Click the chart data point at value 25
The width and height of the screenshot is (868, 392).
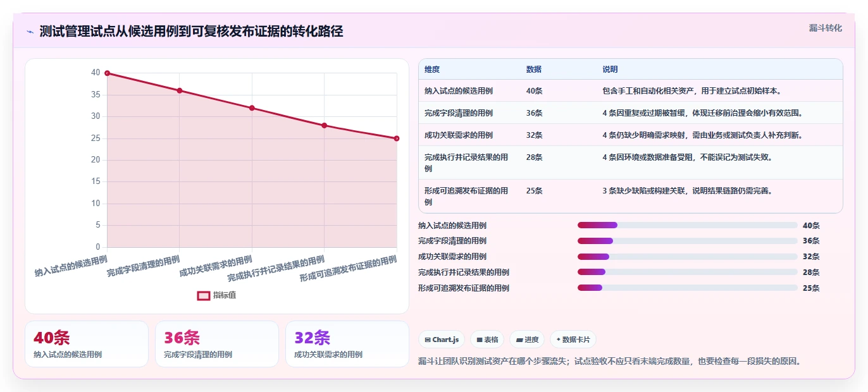click(397, 138)
